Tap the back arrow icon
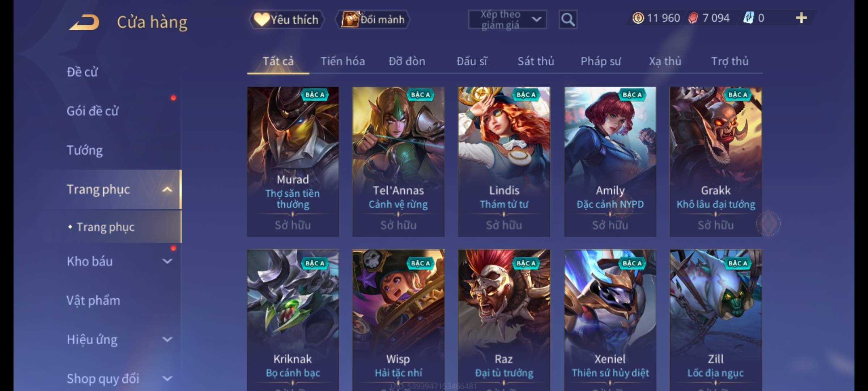This screenshot has width=868, height=391. [84, 22]
